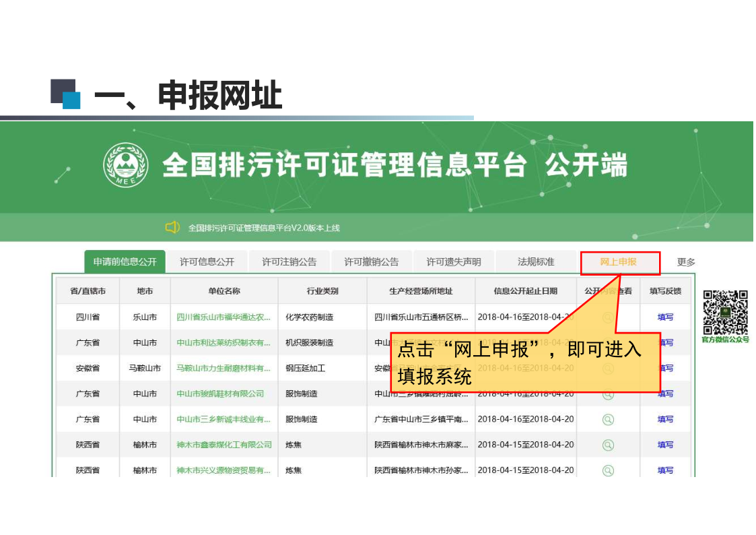Image resolution: width=756 pixels, height=535 pixels.
Task: Click the 填写反馈 column header
Action: click(x=665, y=291)
